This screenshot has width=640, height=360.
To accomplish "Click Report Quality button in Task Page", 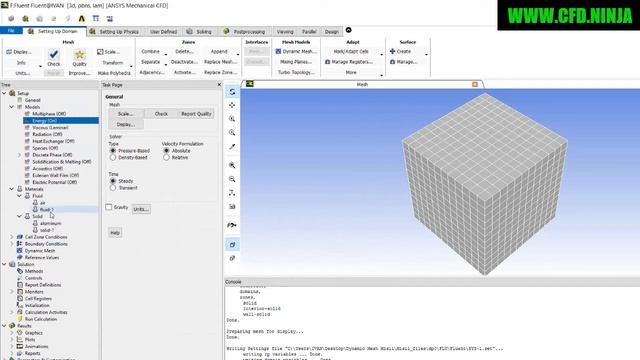I will point(196,114).
